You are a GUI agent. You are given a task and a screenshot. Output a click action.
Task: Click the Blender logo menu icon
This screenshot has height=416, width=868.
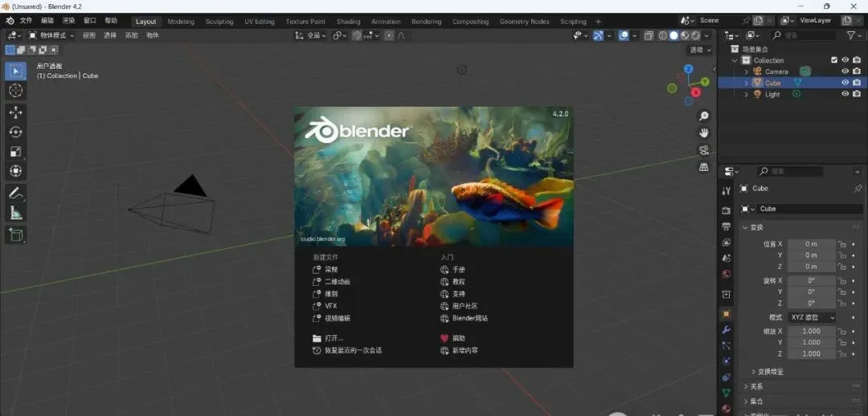(10, 20)
